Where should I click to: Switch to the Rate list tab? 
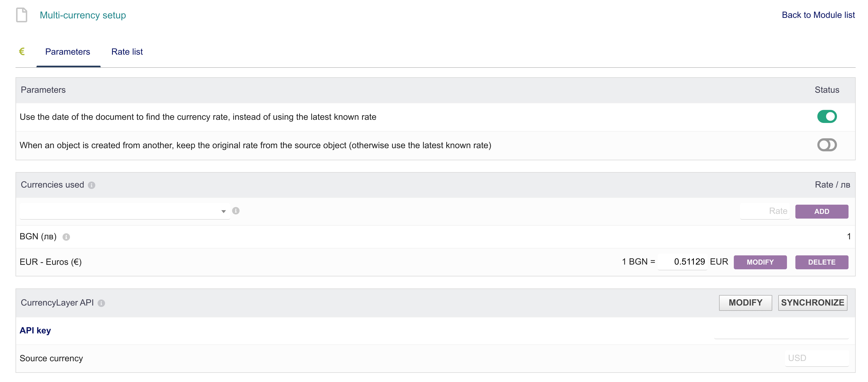127,51
